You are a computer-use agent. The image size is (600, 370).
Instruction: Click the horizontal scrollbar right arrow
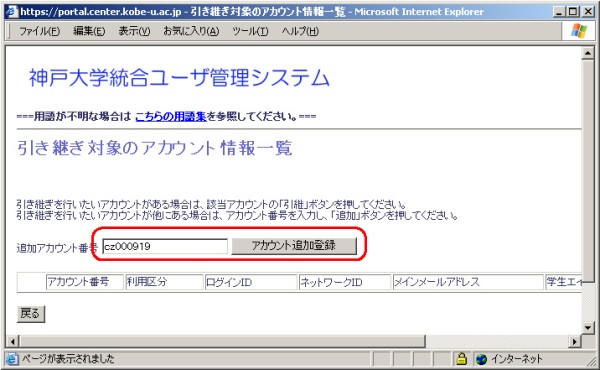point(575,341)
